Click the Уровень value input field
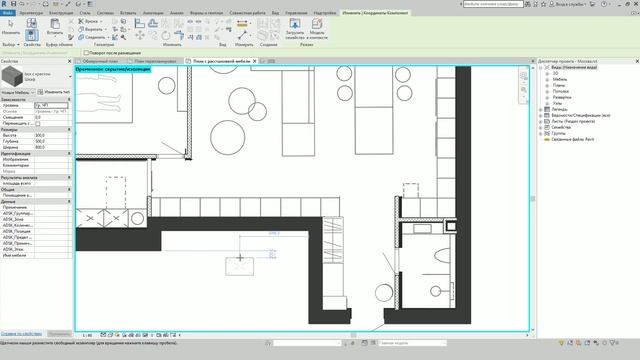 click(51, 105)
